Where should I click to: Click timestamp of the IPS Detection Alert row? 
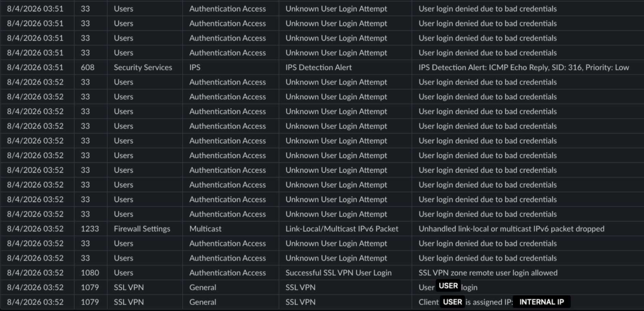click(35, 67)
